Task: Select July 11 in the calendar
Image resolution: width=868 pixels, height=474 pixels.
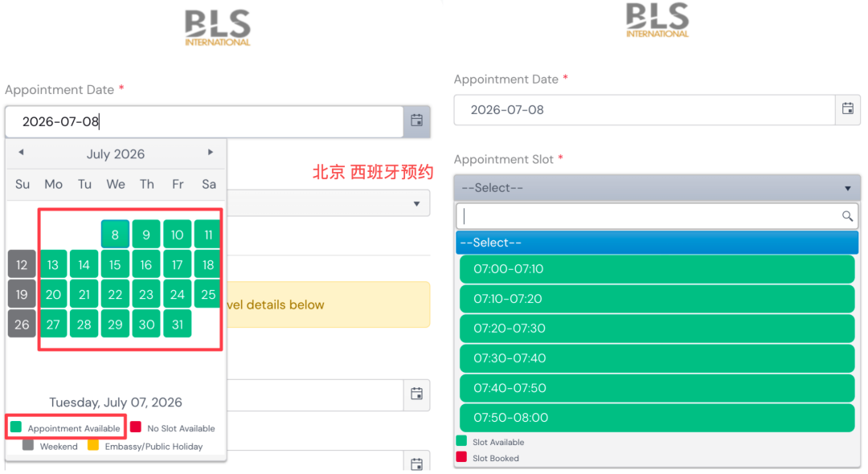Action: coord(207,235)
